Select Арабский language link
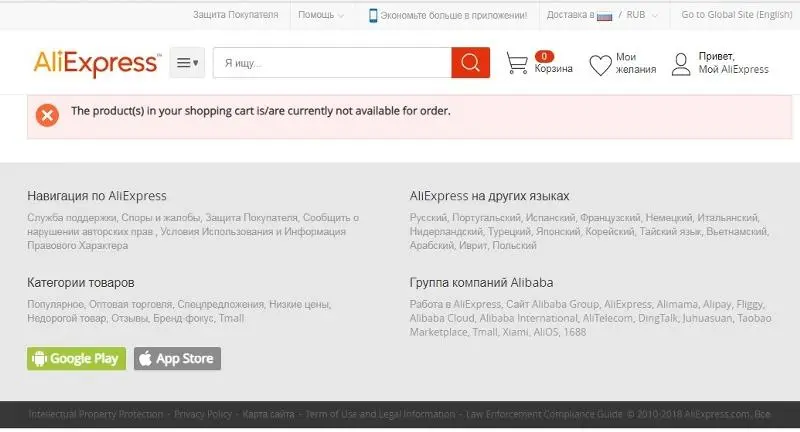Screen dimensions: 800x432 click(x=432, y=245)
